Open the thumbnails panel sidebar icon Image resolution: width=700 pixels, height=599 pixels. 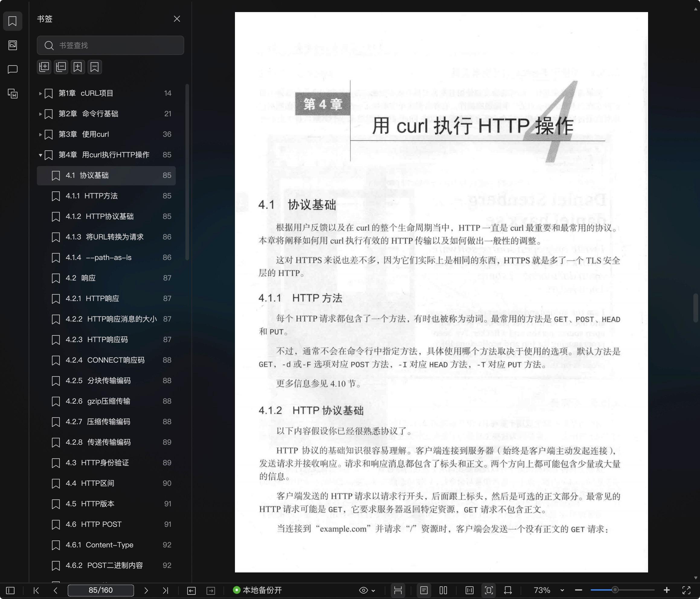[x=12, y=45]
